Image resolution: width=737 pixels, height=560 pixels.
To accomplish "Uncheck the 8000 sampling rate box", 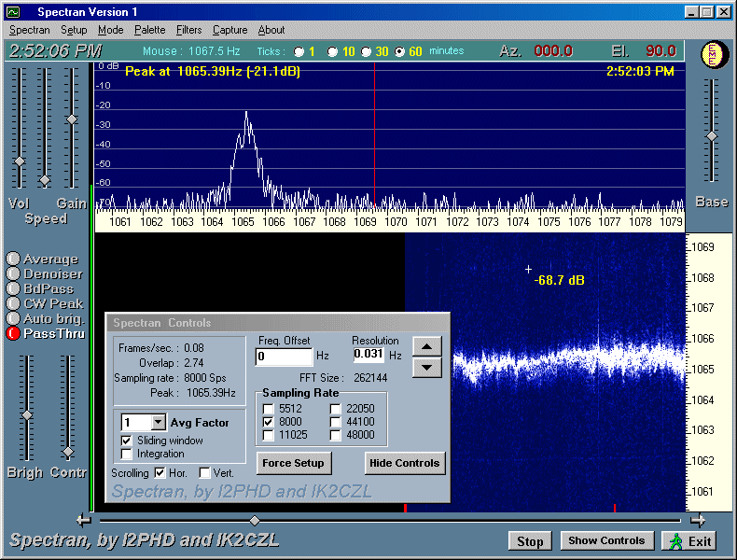I will [269, 422].
